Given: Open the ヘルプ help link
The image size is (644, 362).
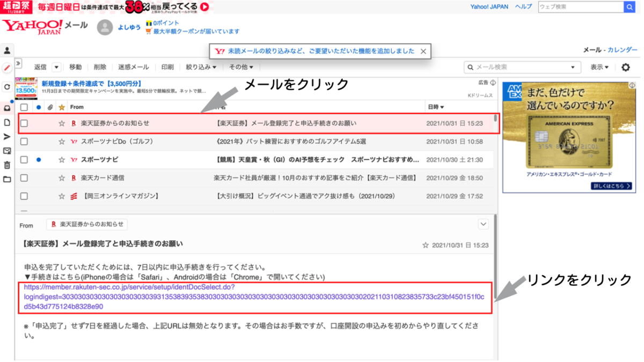Looking at the screenshot, I should (523, 7).
